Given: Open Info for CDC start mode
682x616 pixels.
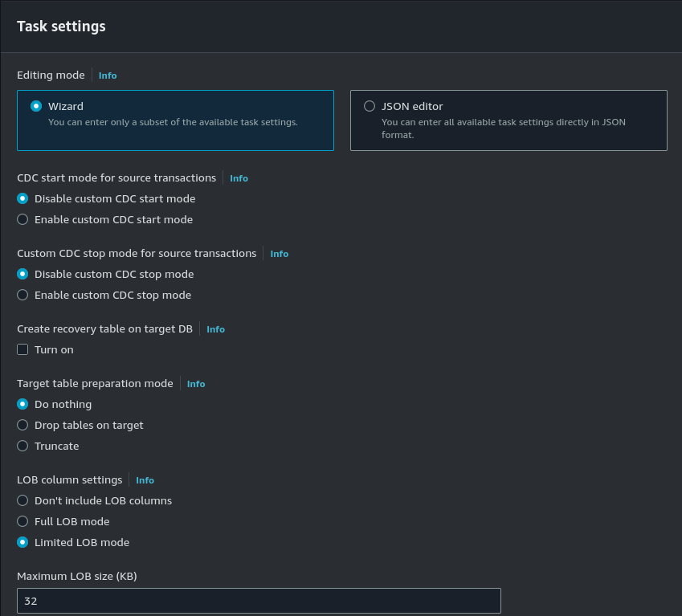Looking at the screenshot, I should point(239,178).
